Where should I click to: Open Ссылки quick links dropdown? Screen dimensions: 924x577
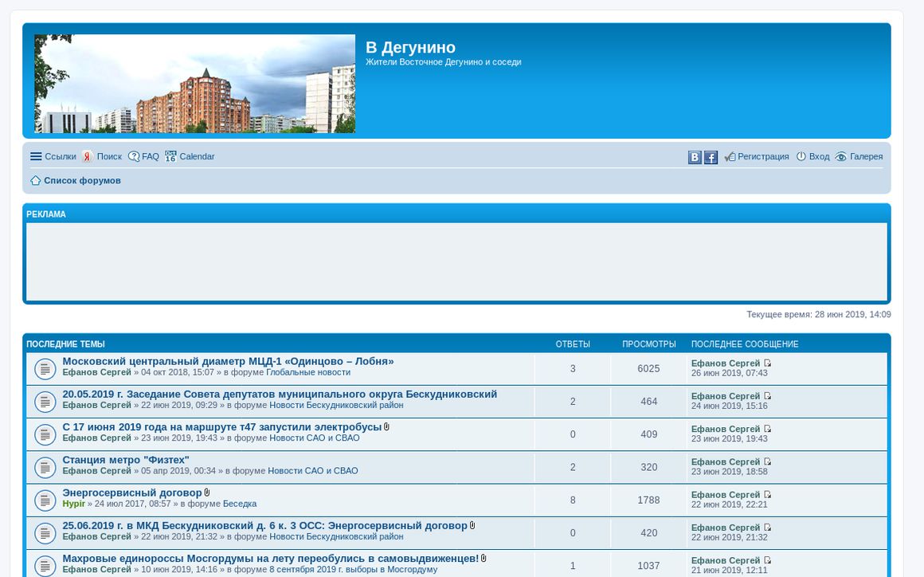tap(60, 156)
